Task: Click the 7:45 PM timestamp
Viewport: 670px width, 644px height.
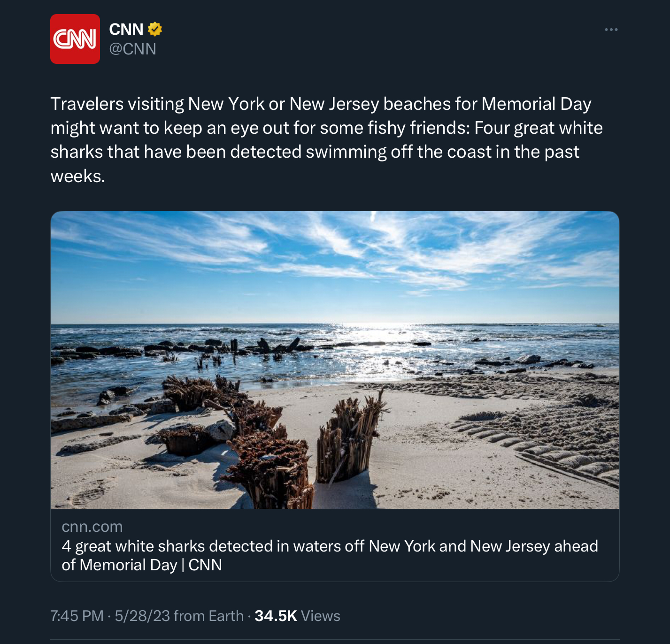Action: pos(77,616)
